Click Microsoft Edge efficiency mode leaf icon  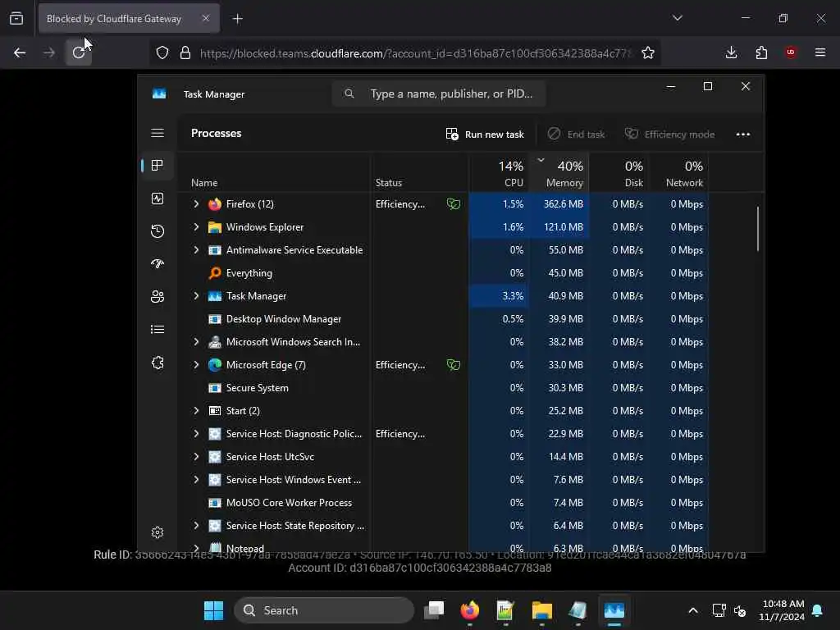pos(453,365)
